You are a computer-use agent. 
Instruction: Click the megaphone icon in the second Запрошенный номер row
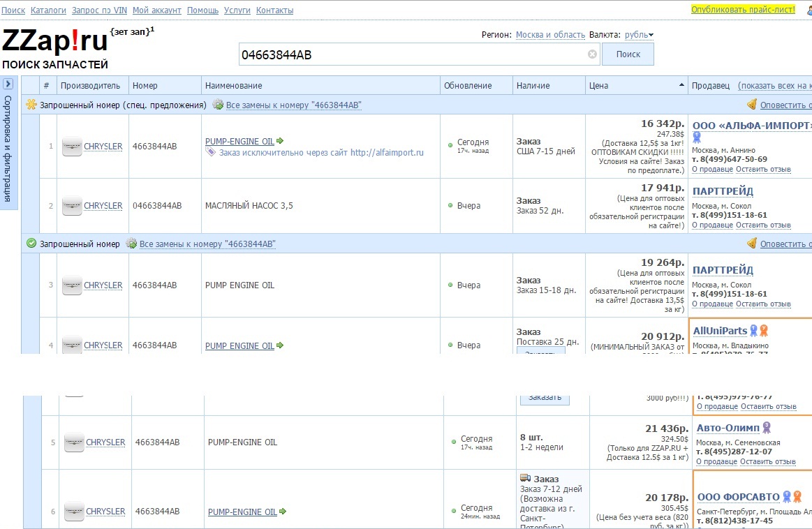pyautogui.click(x=752, y=243)
